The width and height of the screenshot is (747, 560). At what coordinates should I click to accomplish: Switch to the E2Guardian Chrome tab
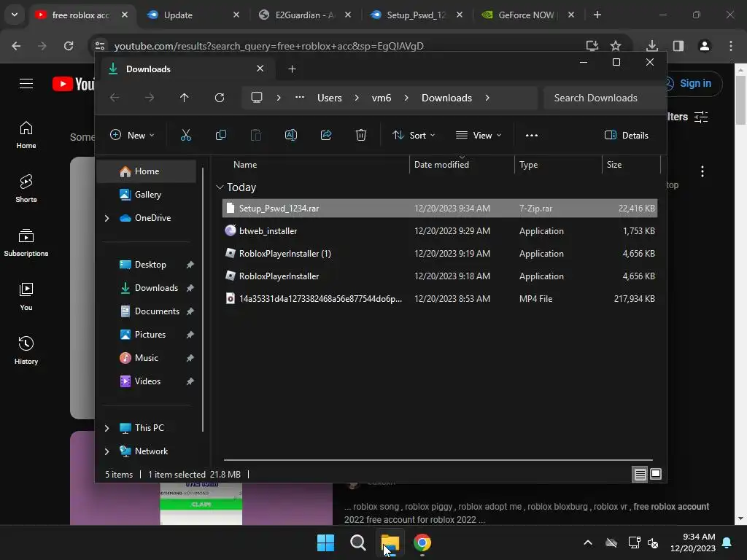coord(305,15)
